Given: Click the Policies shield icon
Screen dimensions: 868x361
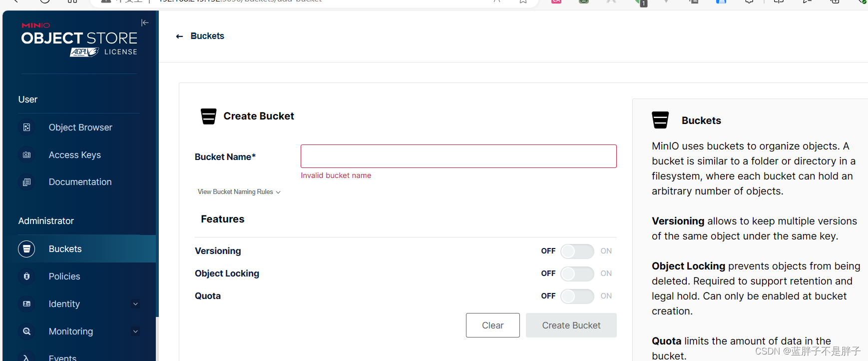Looking at the screenshot, I should (27, 276).
